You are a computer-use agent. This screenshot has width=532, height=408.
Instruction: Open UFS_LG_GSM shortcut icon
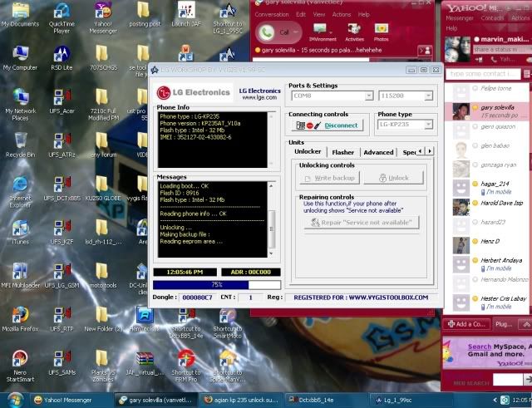point(62,275)
